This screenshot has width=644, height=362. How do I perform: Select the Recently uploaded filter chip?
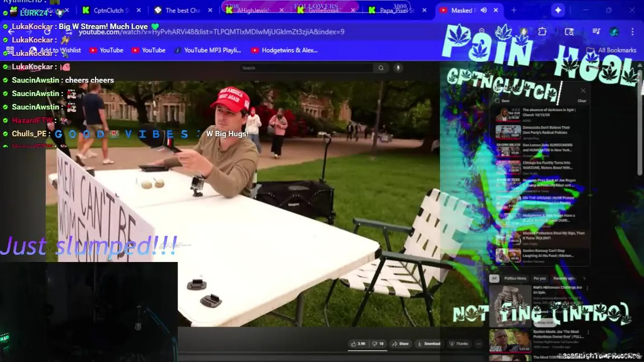pos(563,279)
